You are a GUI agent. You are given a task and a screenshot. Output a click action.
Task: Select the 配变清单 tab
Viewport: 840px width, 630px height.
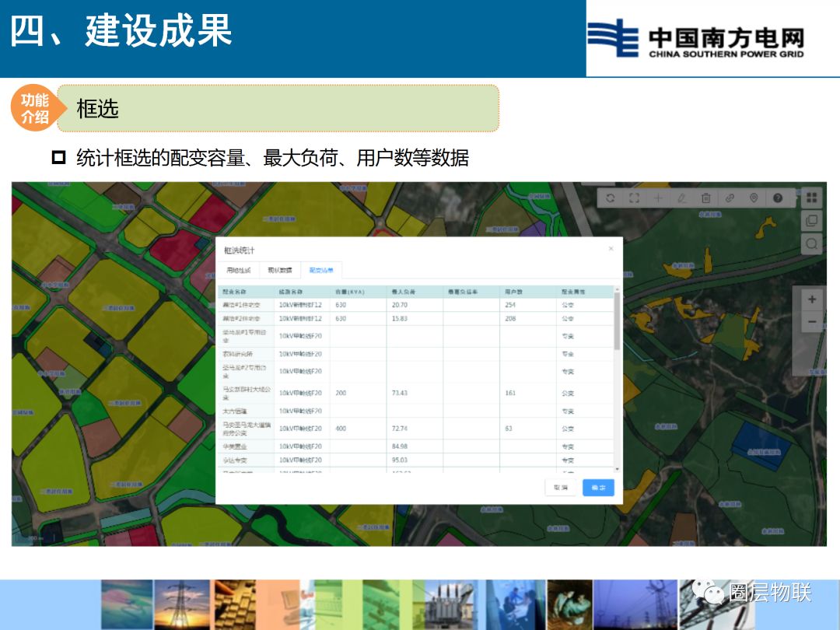(x=321, y=270)
